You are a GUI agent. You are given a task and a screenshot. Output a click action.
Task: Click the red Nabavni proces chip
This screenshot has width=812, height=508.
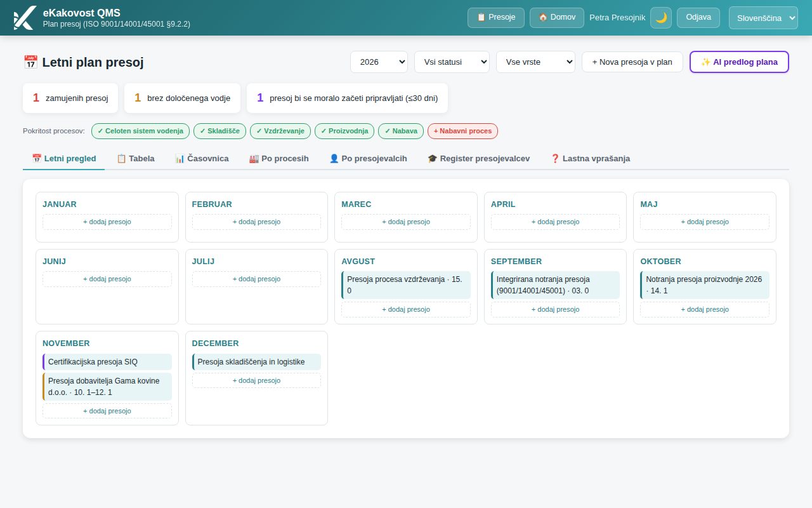coord(462,131)
